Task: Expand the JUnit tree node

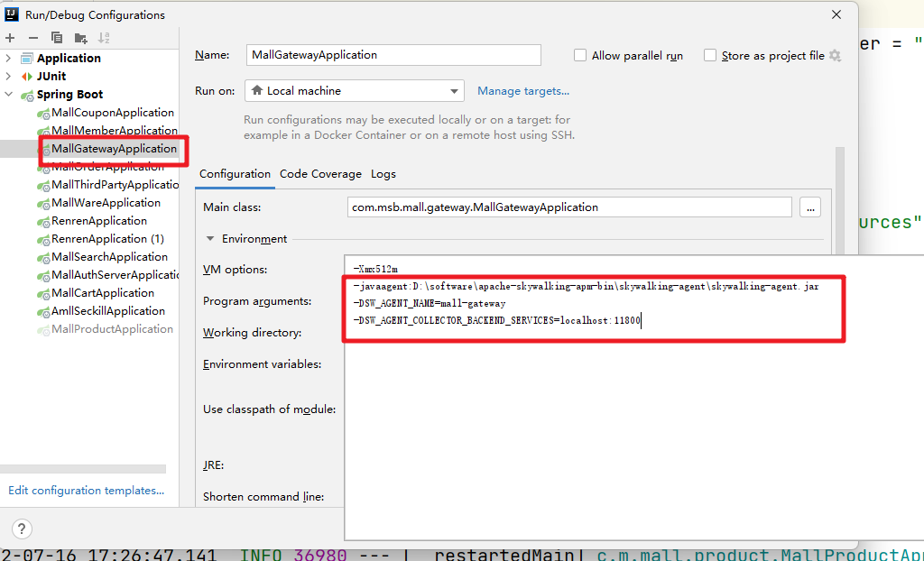Action: (8, 76)
